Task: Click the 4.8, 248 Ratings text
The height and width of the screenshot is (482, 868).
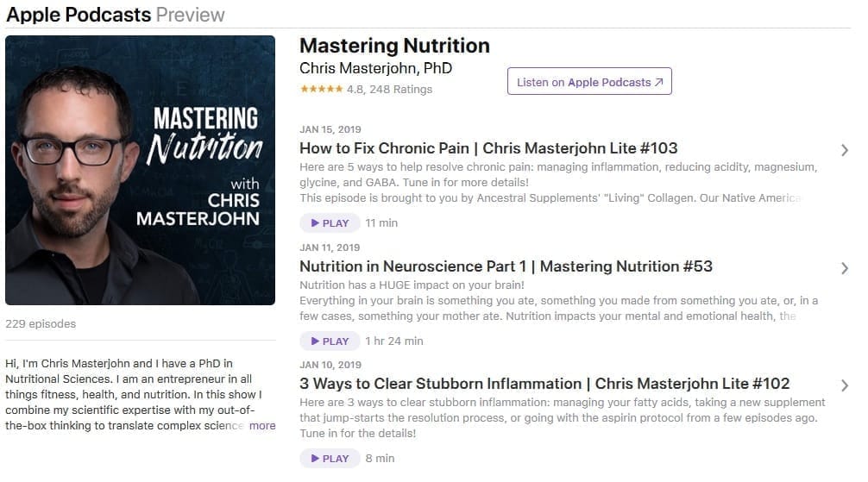Action: [389, 89]
